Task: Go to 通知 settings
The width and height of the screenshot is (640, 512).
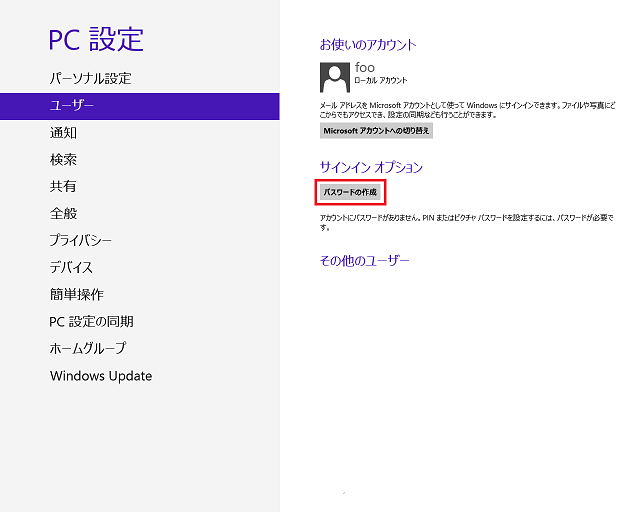Action: tap(63, 132)
